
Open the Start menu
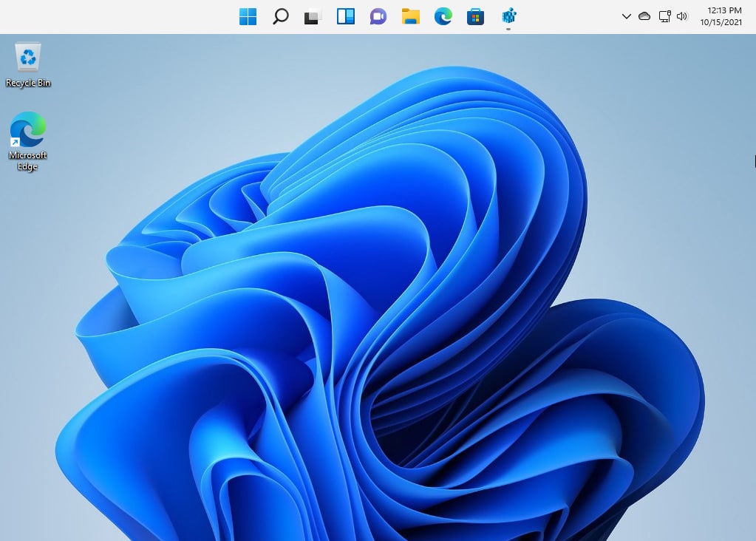pyautogui.click(x=247, y=16)
